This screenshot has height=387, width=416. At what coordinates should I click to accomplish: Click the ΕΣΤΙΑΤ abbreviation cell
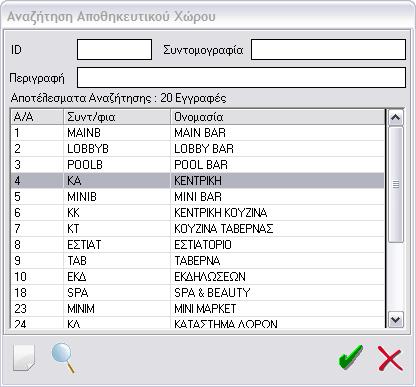[117, 245]
